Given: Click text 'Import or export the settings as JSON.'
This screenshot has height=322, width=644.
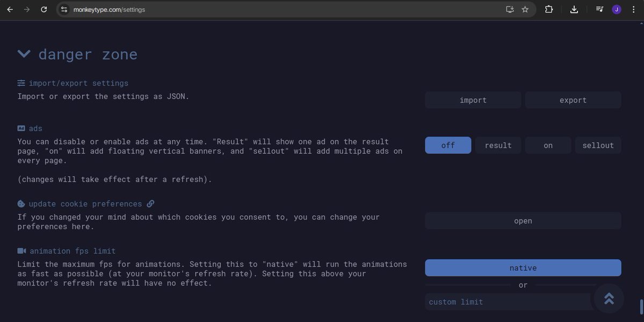Looking at the screenshot, I should [103, 97].
